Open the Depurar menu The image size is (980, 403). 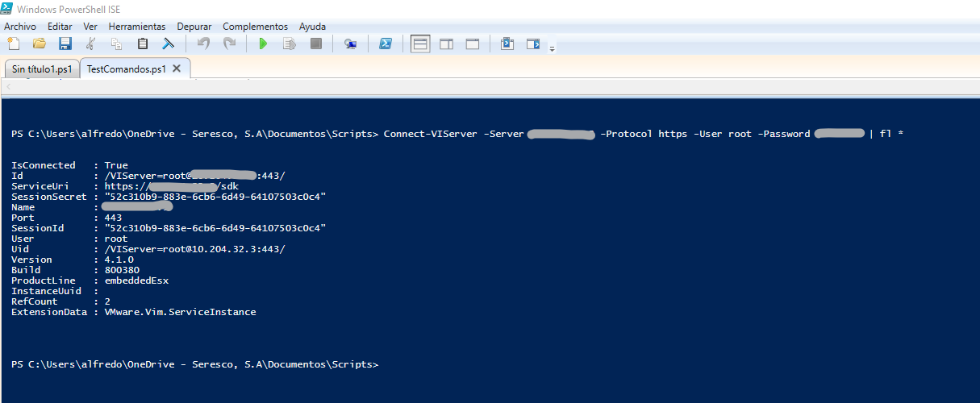pyautogui.click(x=194, y=27)
